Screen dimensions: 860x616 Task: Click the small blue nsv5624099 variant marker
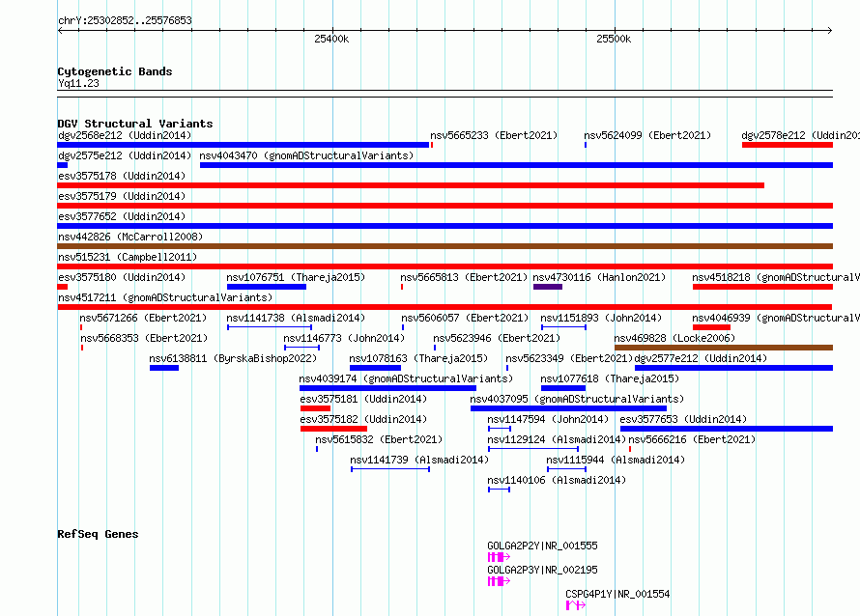(x=586, y=145)
